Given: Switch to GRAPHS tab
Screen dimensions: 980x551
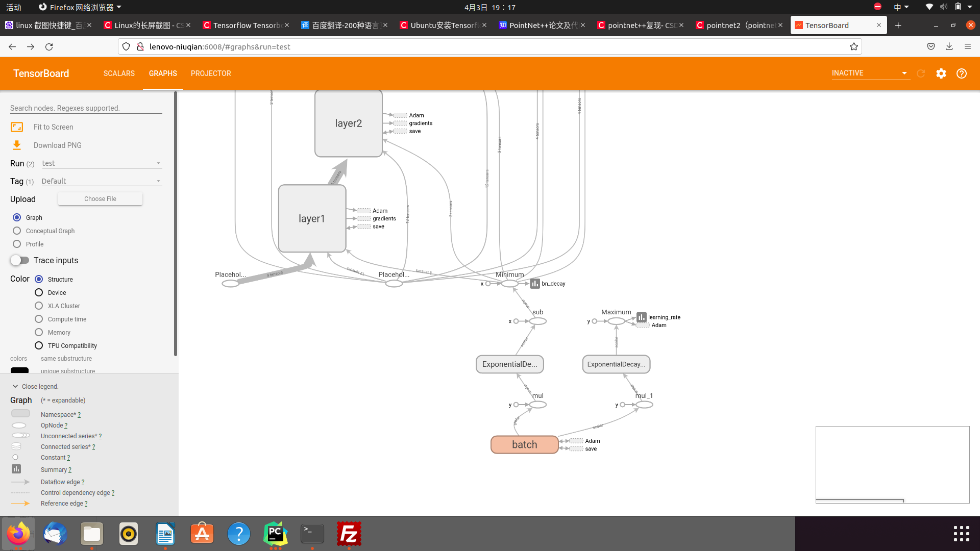Looking at the screenshot, I should pyautogui.click(x=163, y=73).
